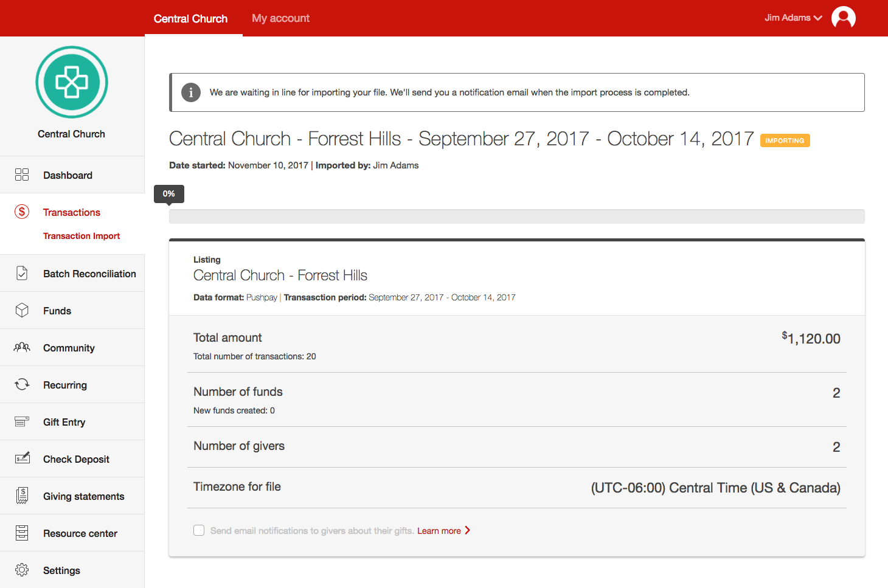Click the Giving statements receipt icon

22,496
